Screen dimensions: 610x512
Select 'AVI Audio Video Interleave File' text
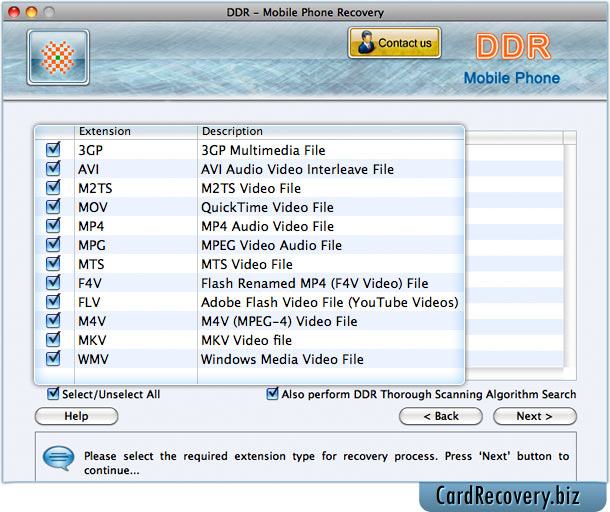click(297, 169)
